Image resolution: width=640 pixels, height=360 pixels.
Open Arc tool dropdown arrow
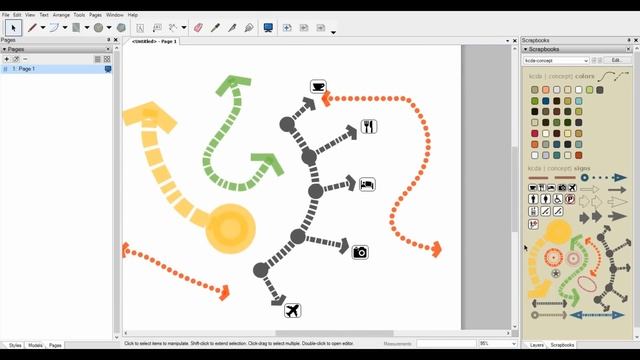pos(64,28)
